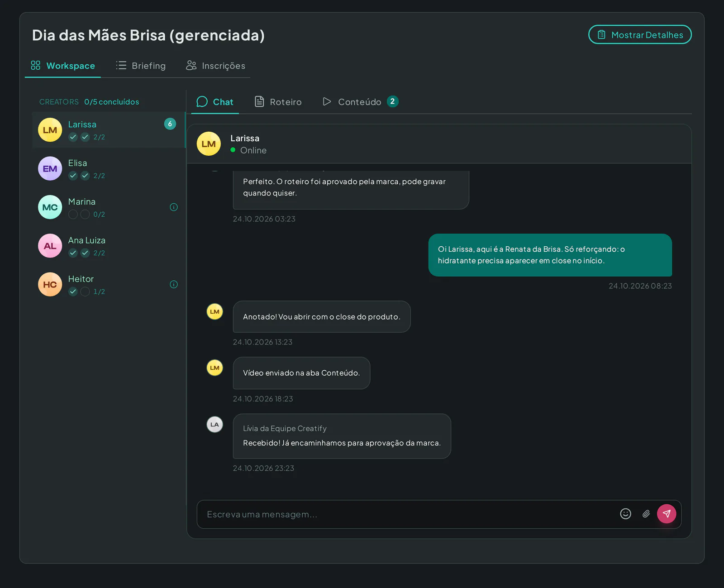This screenshot has height=588, width=724.
Task: Click the campaign title 'Dia das Mães Brisa (gerenciada)'
Action: coord(148,35)
